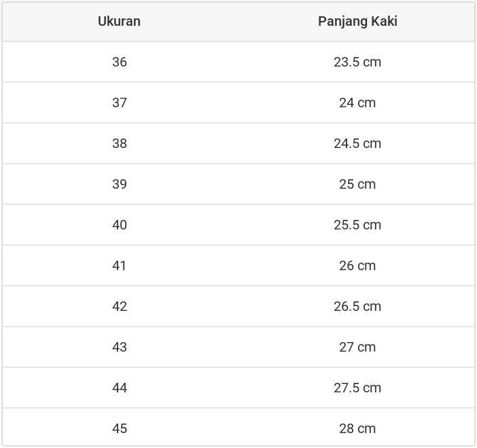Image resolution: width=477 pixels, height=448 pixels.
Task: Select size 40 cell
Action: (x=120, y=225)
